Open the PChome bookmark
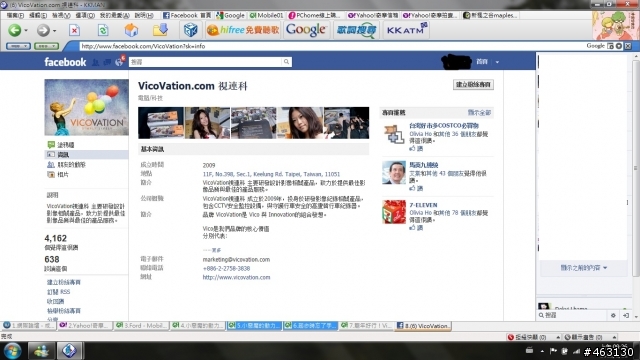640x360 pixels. pos(314,16)
